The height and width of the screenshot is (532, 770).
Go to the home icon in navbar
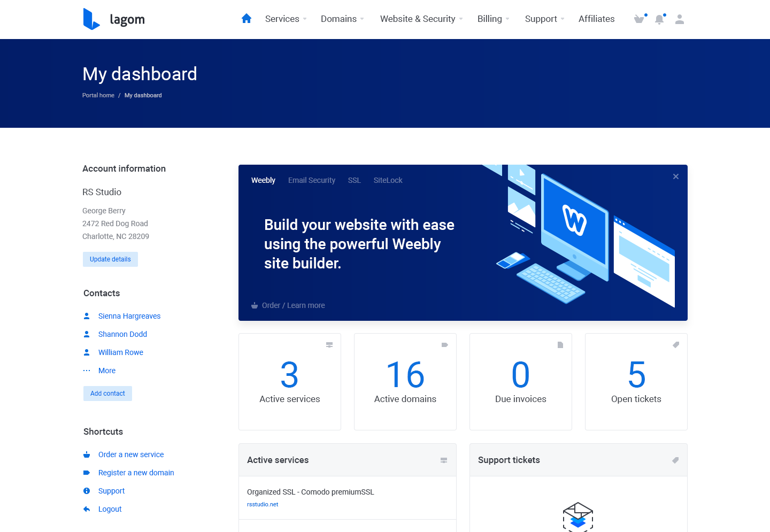click(247, 19)
